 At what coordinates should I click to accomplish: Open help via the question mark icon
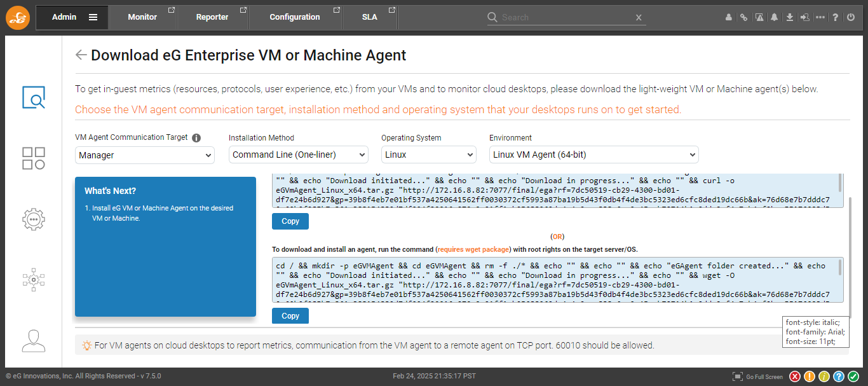836,18
